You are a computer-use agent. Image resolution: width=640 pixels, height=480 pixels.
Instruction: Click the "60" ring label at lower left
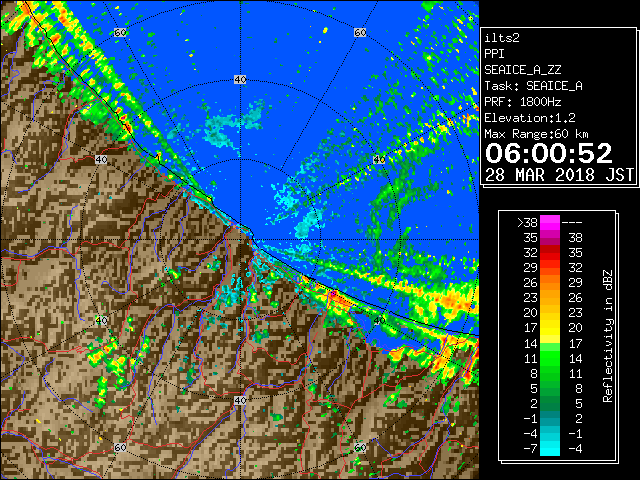click(120, 448)
